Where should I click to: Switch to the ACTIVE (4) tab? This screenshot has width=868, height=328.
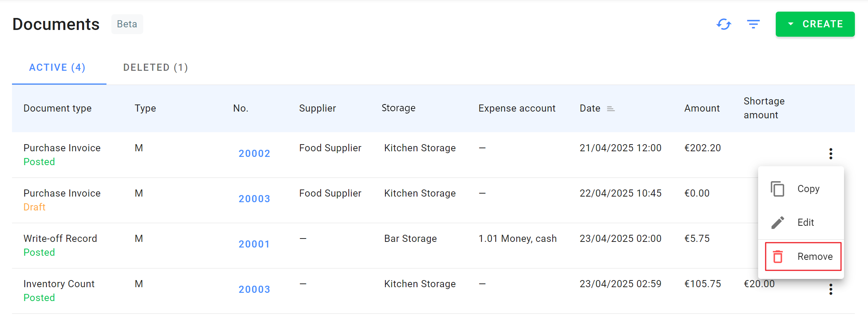(57, 67)
